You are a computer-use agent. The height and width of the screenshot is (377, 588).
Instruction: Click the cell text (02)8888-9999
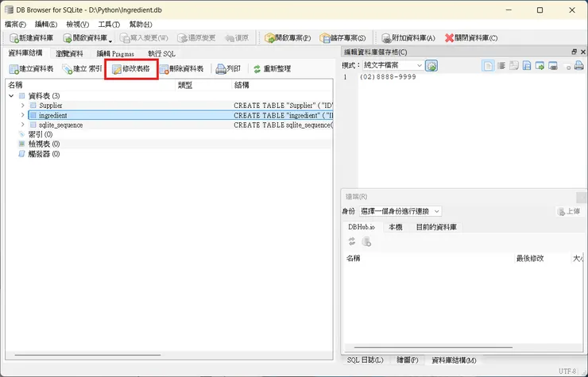388,77
